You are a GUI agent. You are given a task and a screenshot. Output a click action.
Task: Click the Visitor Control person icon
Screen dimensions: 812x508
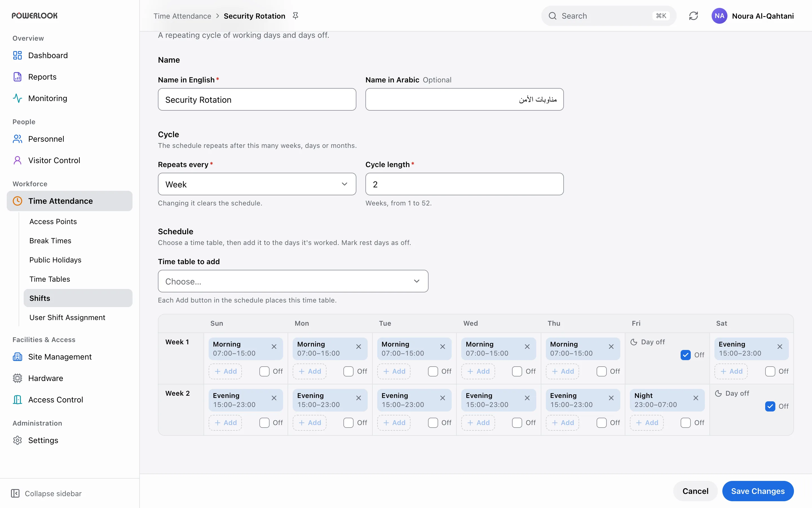tap(17, 161)
